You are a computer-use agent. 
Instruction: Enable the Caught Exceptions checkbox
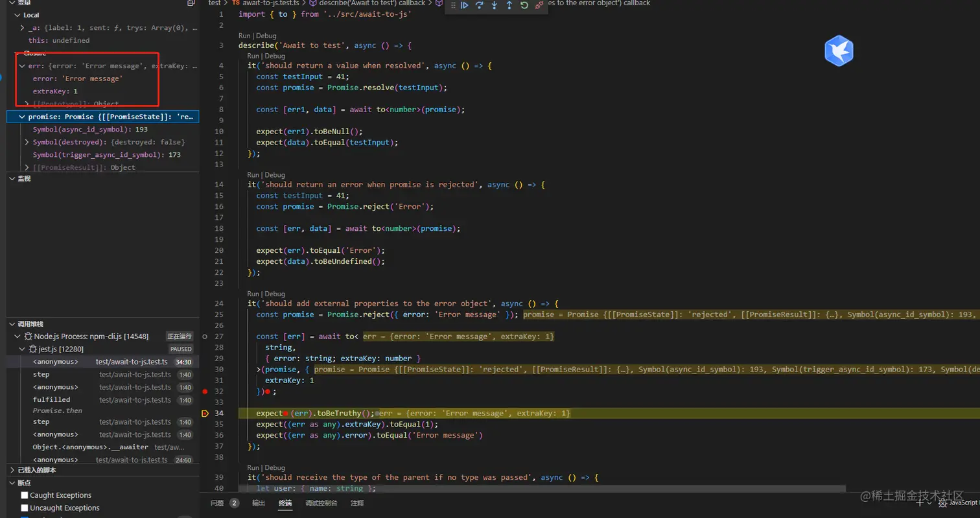click(25, 495)
